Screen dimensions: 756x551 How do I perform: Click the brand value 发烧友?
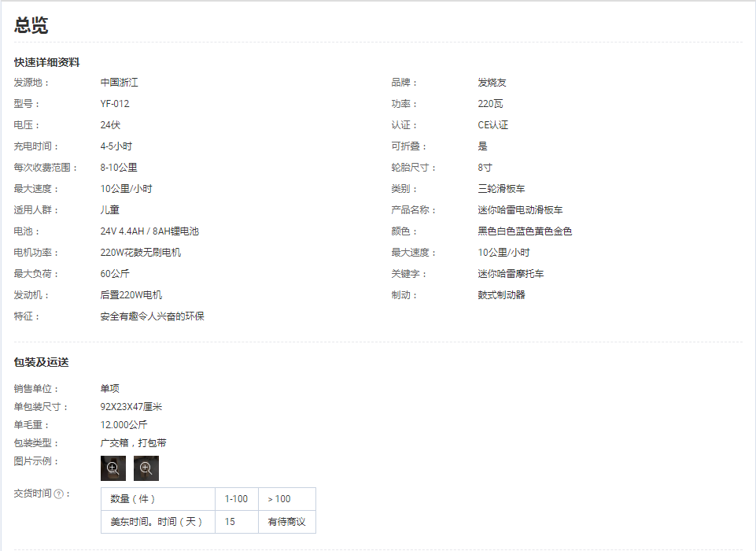(492, 83)
